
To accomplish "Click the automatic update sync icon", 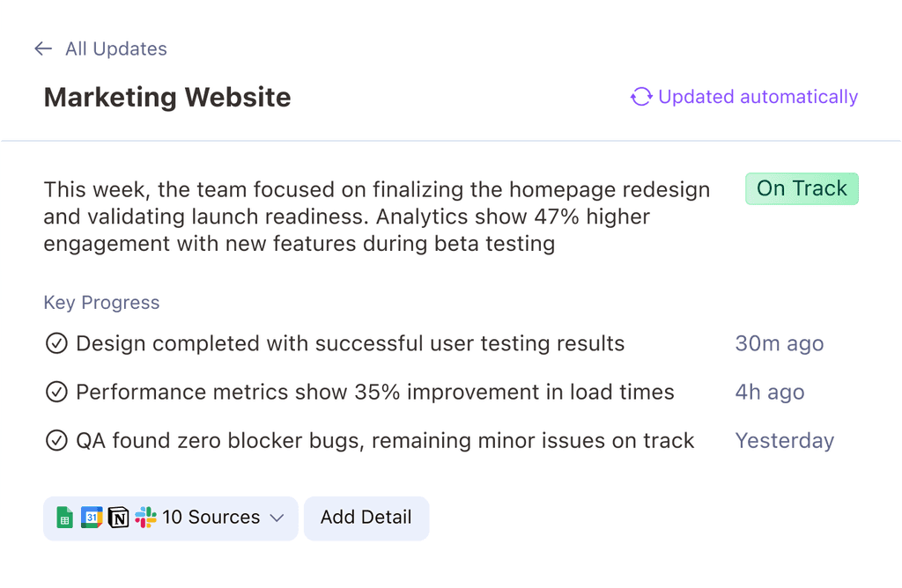I will 641,97.
